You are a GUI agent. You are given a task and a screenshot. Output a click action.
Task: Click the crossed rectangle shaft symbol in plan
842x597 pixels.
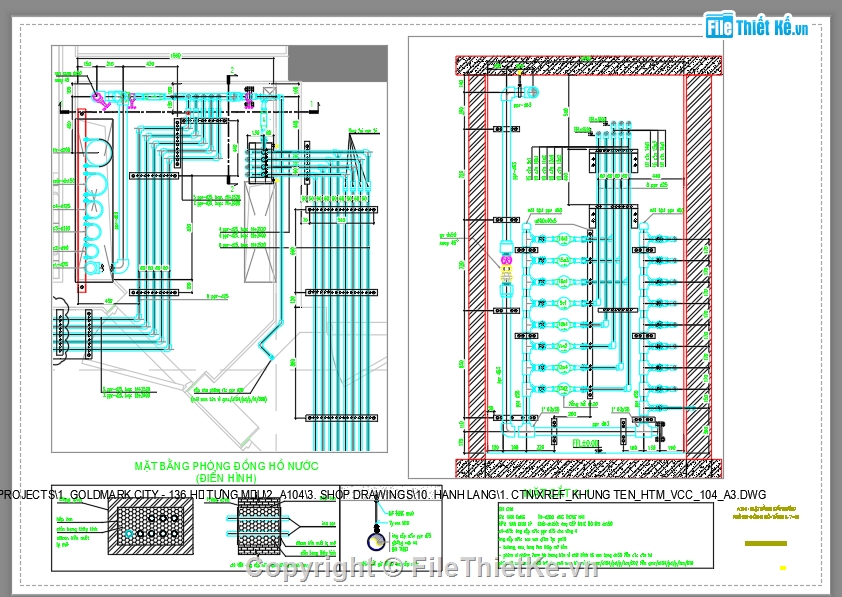tap(260, 232)
